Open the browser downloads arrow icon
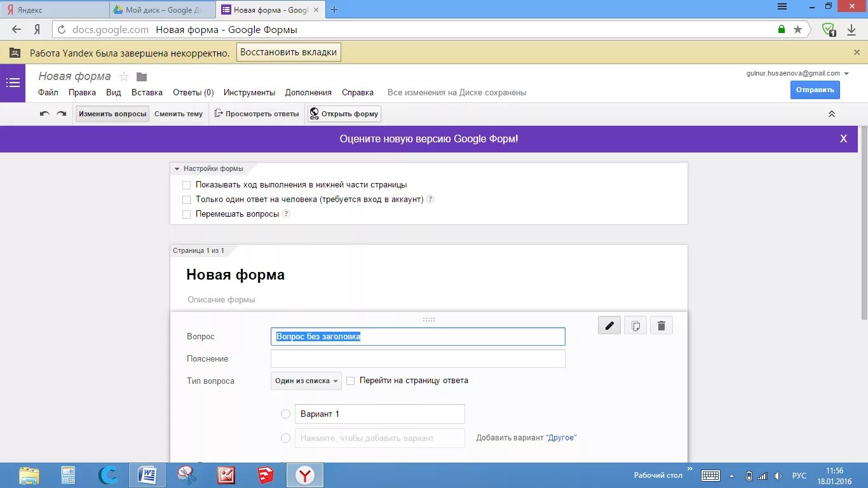Viewport: 868px width, 488px height. 851,29
